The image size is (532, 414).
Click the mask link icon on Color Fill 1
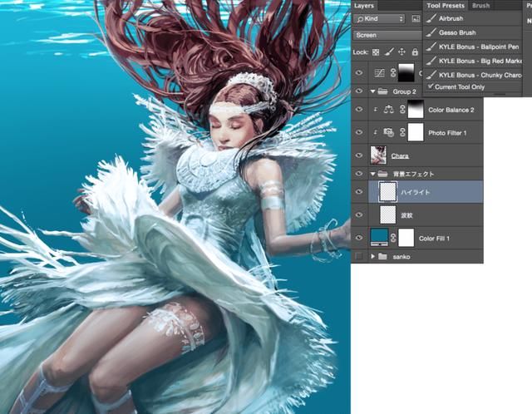(x=393, y=238)
